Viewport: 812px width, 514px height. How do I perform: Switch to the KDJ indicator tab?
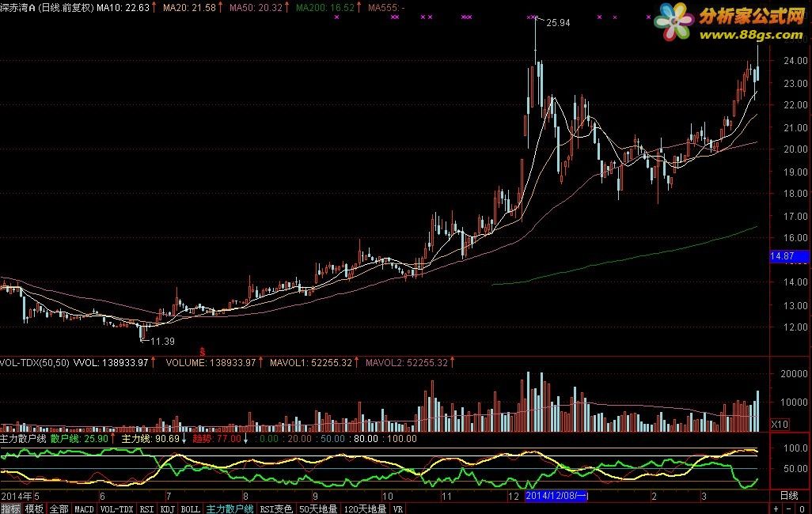(167, 508)
